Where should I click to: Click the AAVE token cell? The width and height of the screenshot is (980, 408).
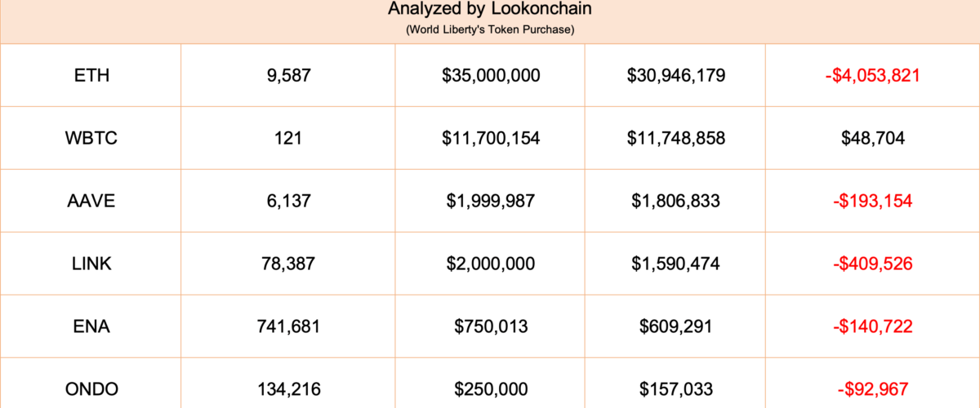(91, 201)
